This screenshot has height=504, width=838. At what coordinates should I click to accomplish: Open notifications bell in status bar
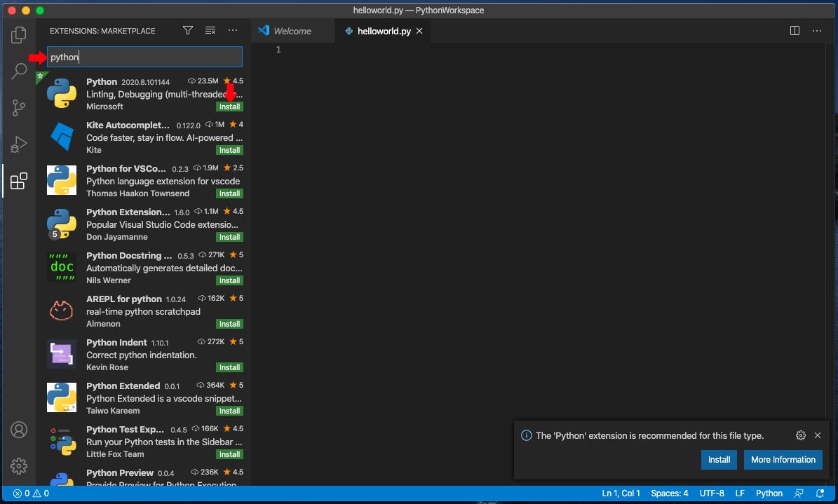820,493
